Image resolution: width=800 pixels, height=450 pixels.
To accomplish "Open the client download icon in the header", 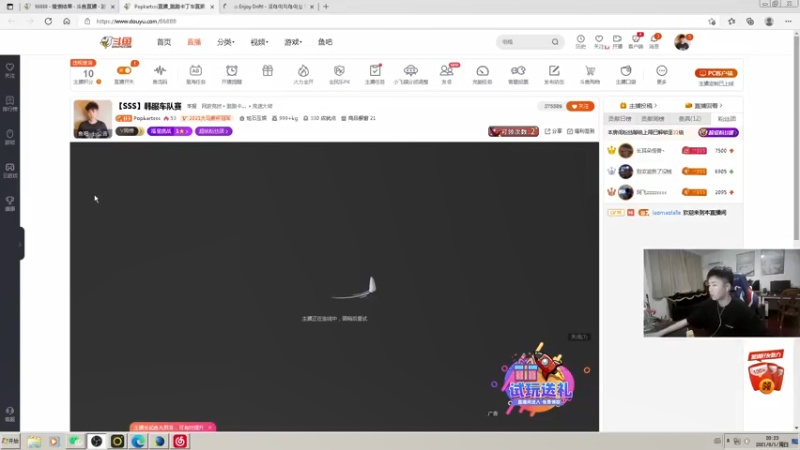I will click(636, 41).
